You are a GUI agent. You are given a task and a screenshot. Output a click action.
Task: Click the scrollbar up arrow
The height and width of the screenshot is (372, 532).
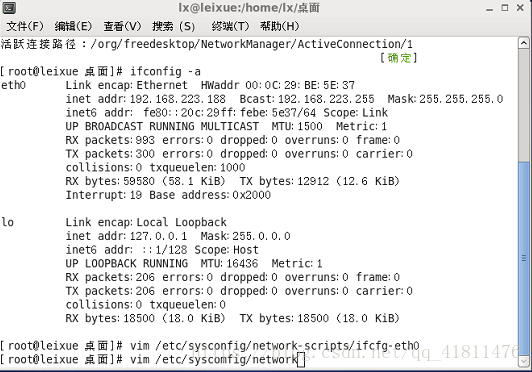click(x=524, y=43)
